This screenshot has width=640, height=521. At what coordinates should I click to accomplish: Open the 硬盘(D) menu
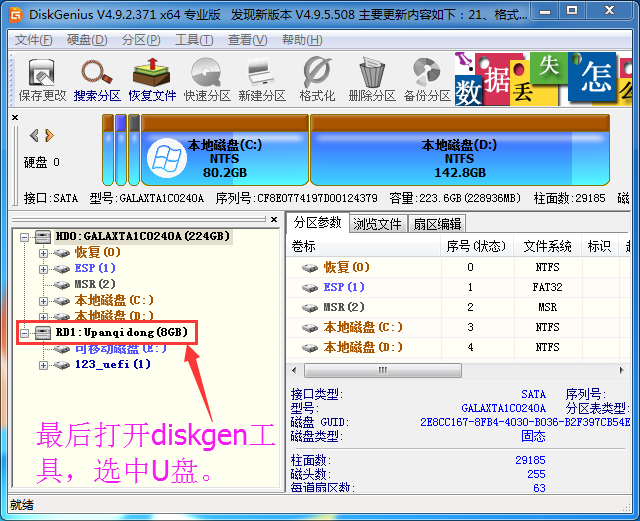point(87,40)
